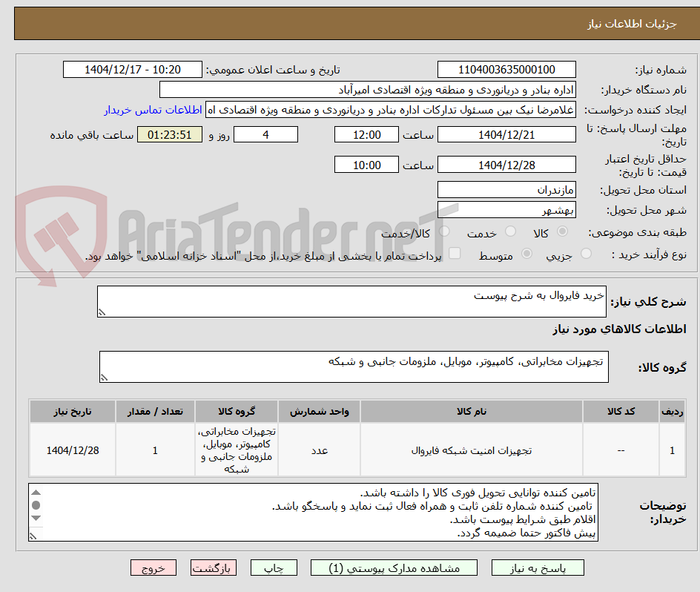
Task: Click the بازگشت back button
Action: point(214,568)
